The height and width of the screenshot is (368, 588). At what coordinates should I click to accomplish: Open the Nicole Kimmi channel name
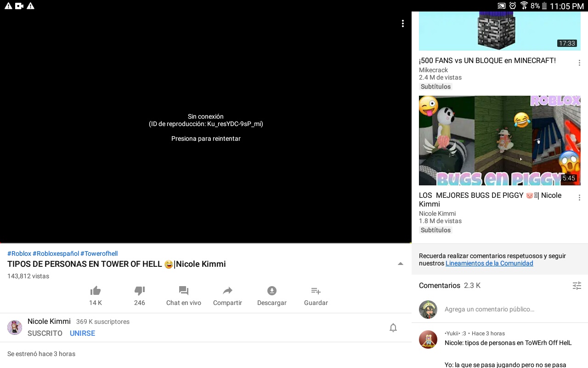[49, 322]
